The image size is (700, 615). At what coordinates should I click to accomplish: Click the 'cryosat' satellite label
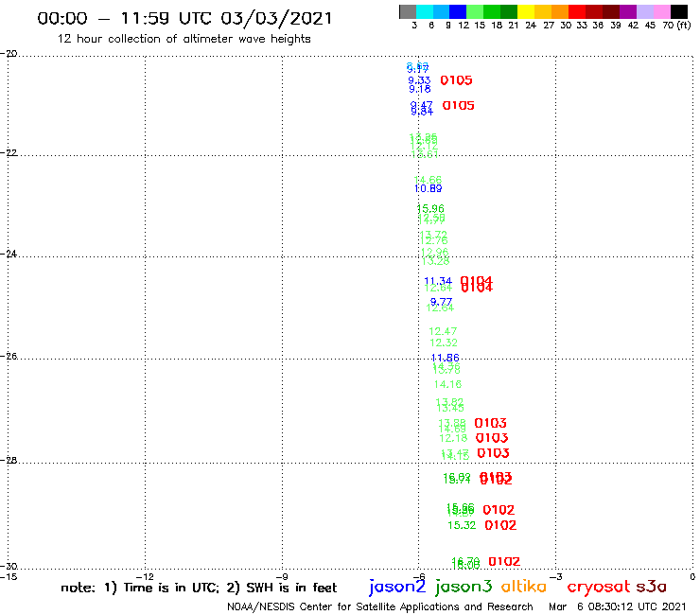click(x=598, y=587)
